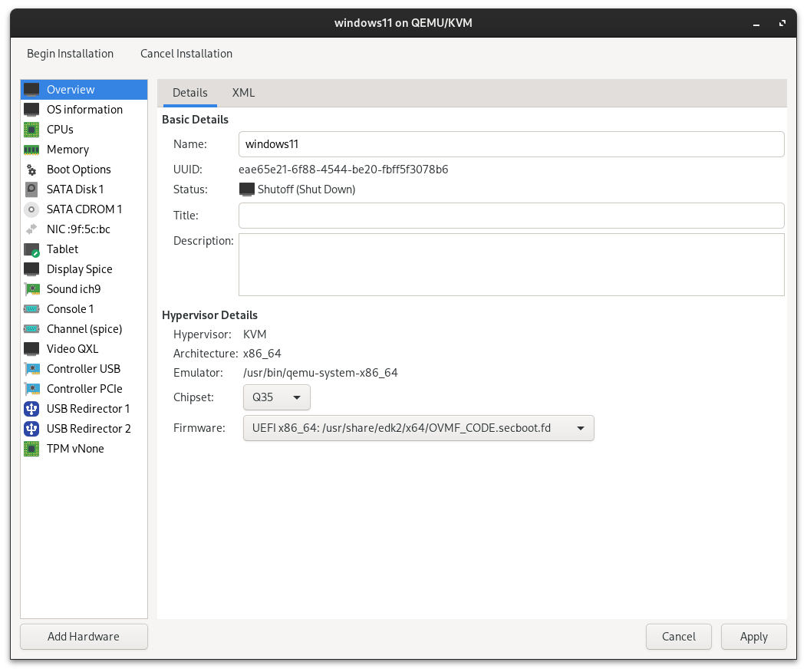Switch to the Details tab
The image size is (807, 672).
click(x=190, y=93)
